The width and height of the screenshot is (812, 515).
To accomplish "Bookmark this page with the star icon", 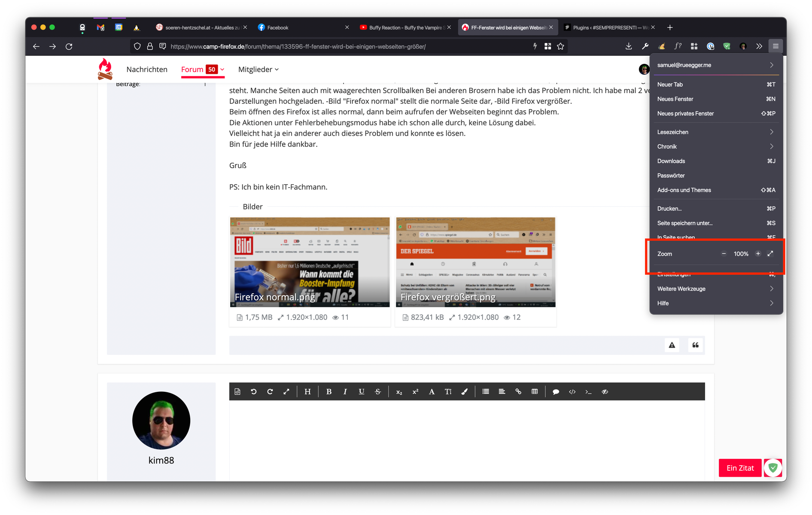I will point(560,46).
